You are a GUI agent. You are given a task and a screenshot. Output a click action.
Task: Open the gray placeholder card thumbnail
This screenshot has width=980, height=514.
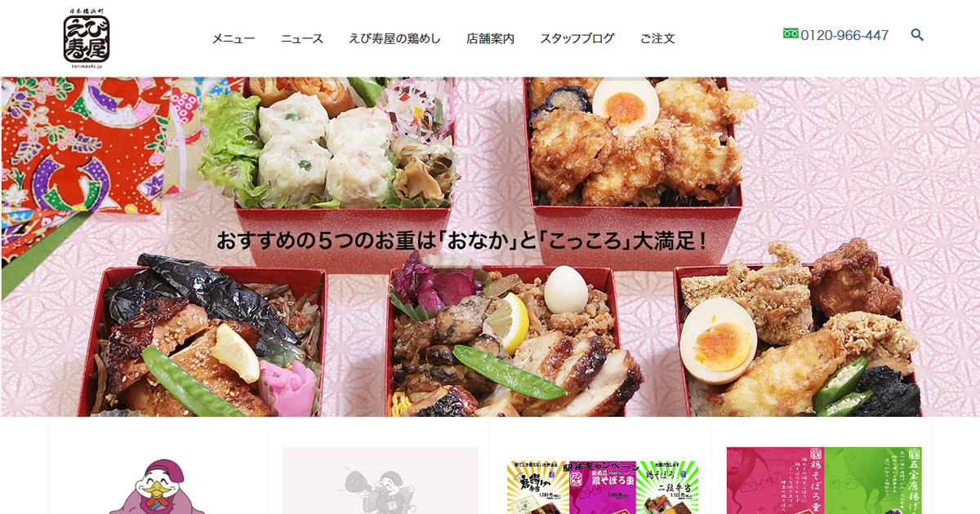[x=380, y=481]
